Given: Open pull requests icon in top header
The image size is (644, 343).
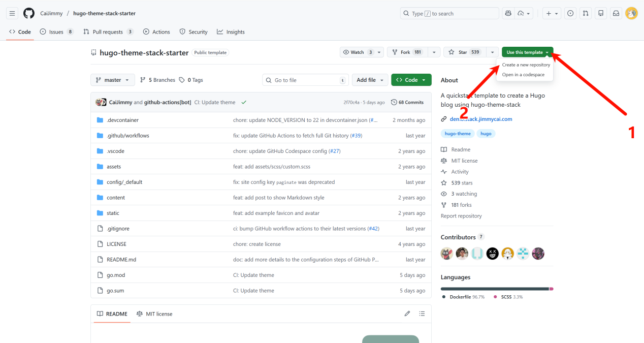Looking at the screenshot, I should pyautogui.click(x=586, y=13).
